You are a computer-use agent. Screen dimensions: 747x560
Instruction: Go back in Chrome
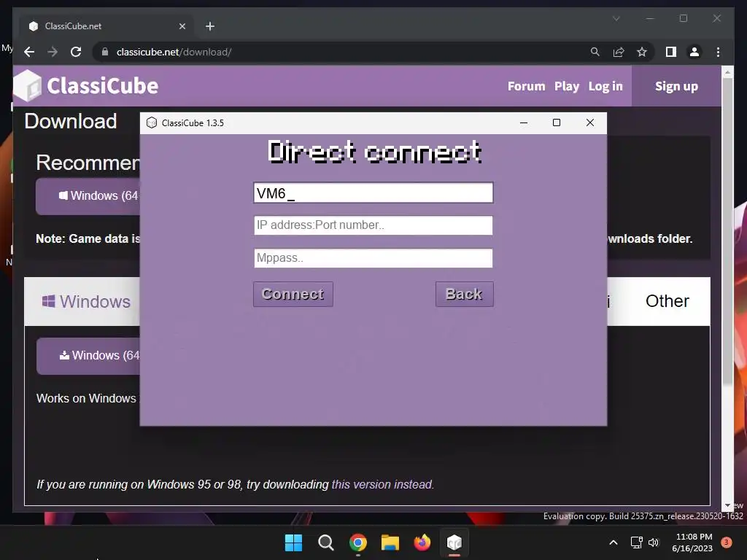click(x=29, y=52)
